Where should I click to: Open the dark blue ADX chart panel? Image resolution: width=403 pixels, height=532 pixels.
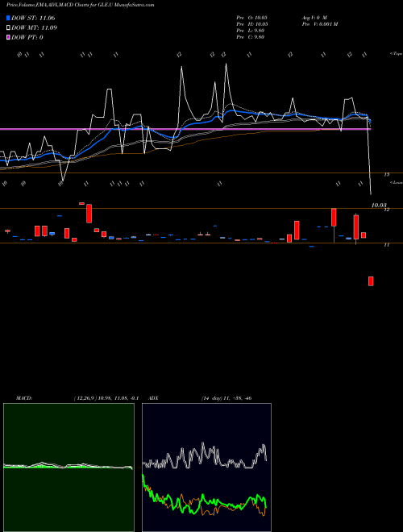point(206,468)
